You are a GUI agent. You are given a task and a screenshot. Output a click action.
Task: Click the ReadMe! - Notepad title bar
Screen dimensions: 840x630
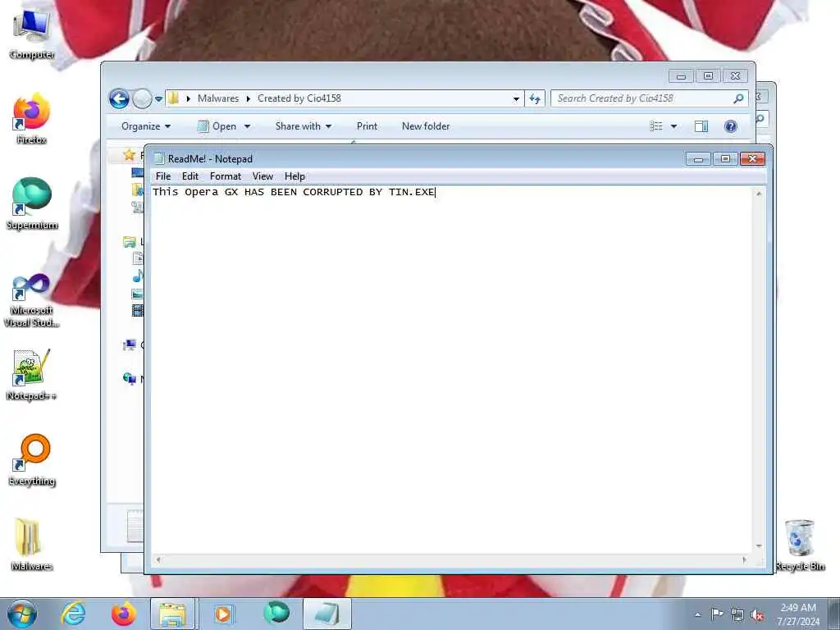(x=418, y=158)
